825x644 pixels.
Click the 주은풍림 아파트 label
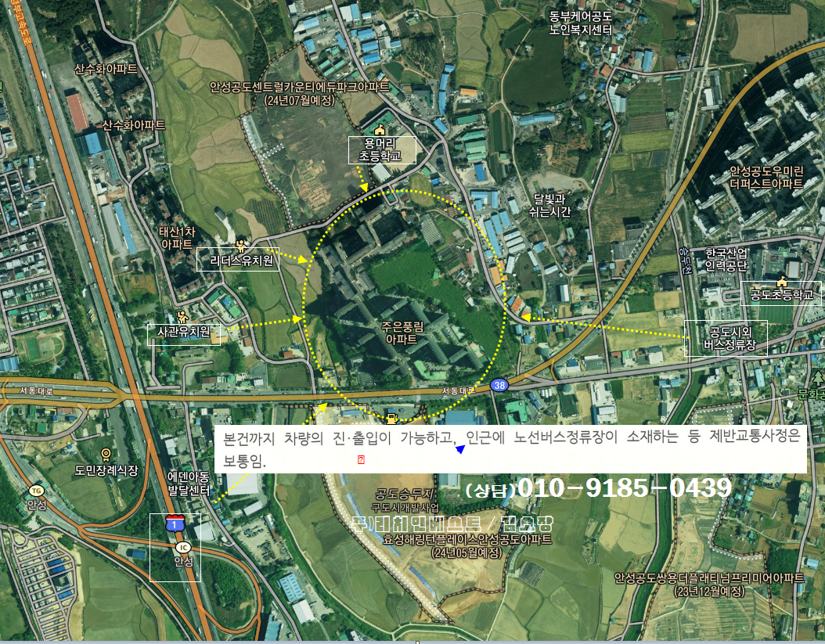pos(402,333)
